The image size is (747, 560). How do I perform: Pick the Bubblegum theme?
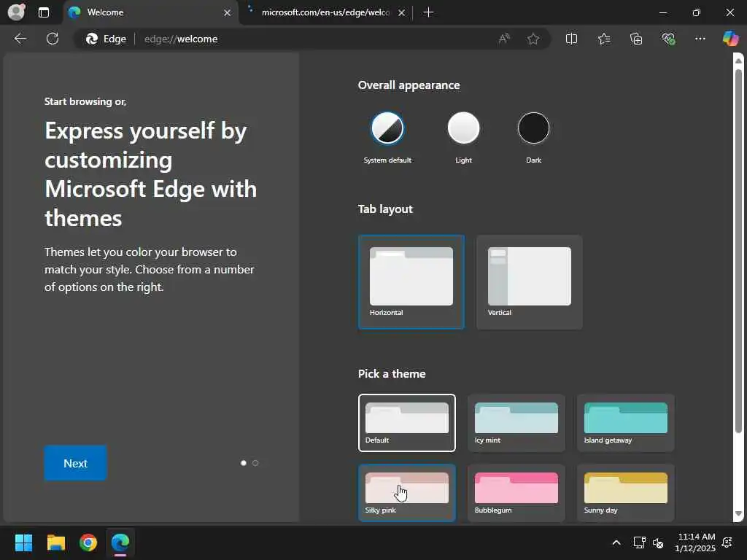(516, 493)
